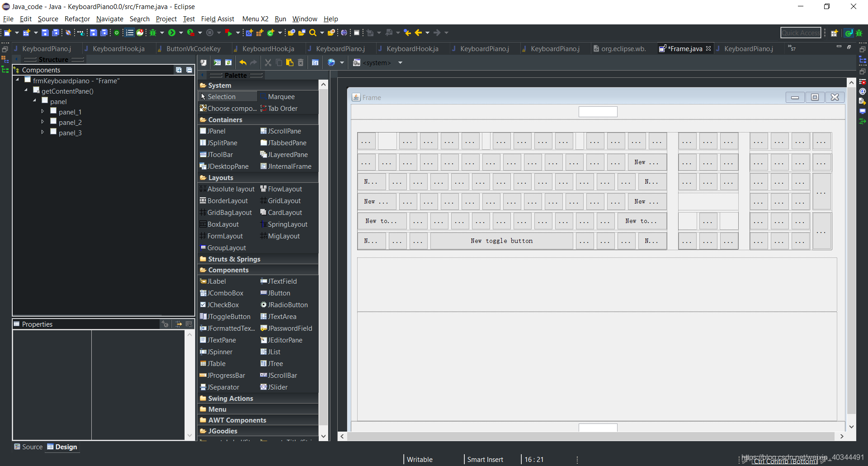The image size is (868, 466).
Task: Click text field at top of Frame
Action: click(x=598, y=112)
